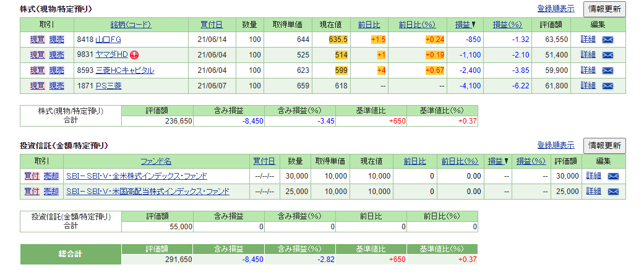Click 現売 for 8593 三菱HCキャピタル
This screenshot has width=644, height=275.
click(57, 70)
